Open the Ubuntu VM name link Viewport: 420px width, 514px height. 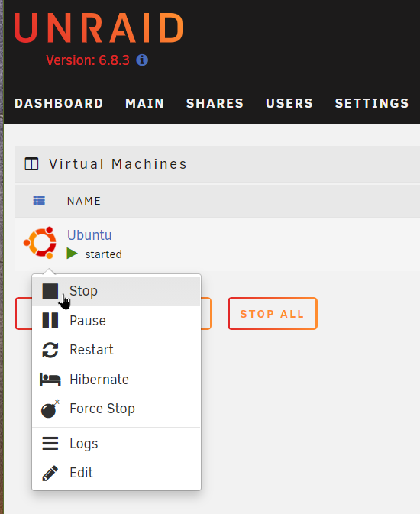pyautogui.click(x=89, y=235)
